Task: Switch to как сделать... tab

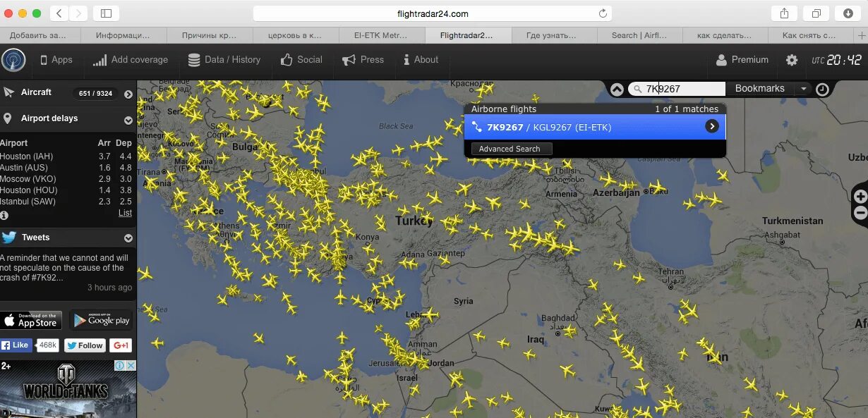Action: [725, 35]
